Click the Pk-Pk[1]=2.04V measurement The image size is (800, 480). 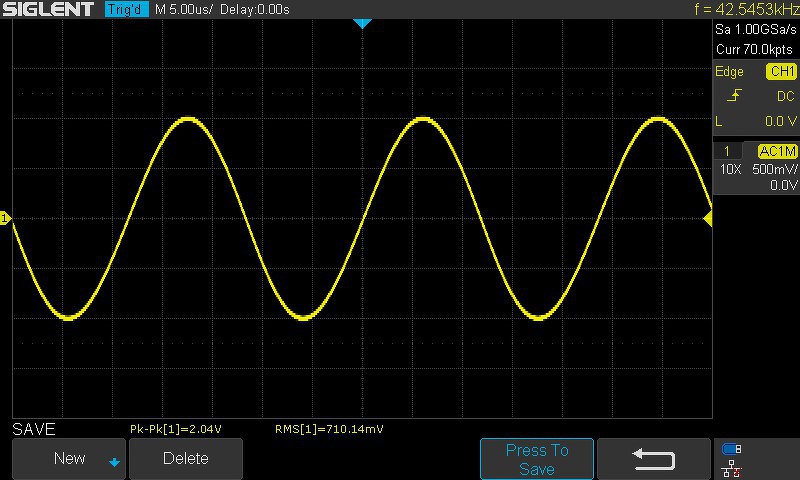coord(176,429)
